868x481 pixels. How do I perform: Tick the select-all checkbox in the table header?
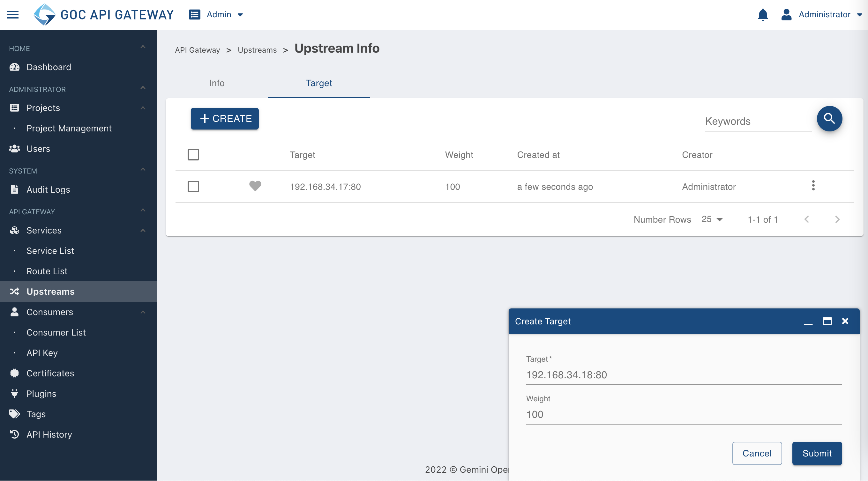193,155
